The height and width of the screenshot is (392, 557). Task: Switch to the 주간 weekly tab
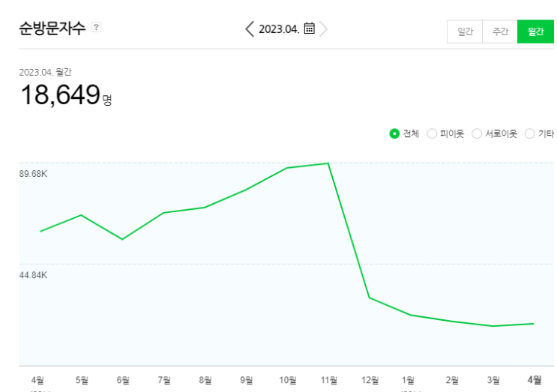click(500, 31)
